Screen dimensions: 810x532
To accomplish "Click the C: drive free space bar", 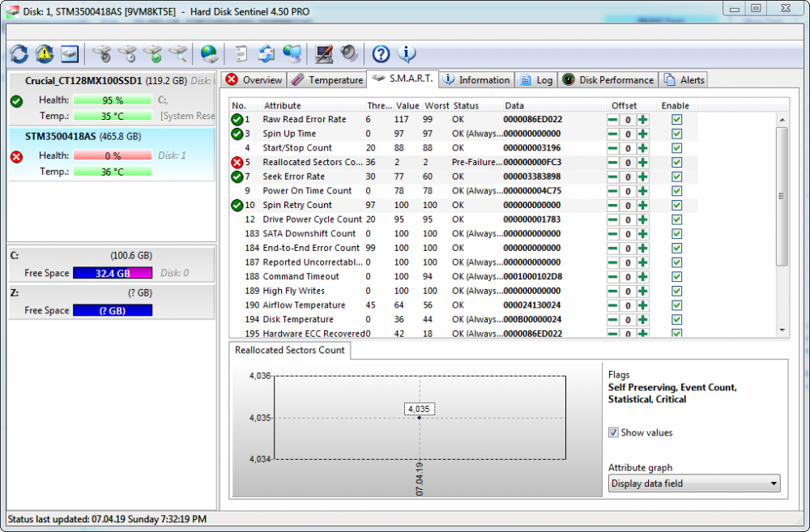I will (x=112, y=273).
